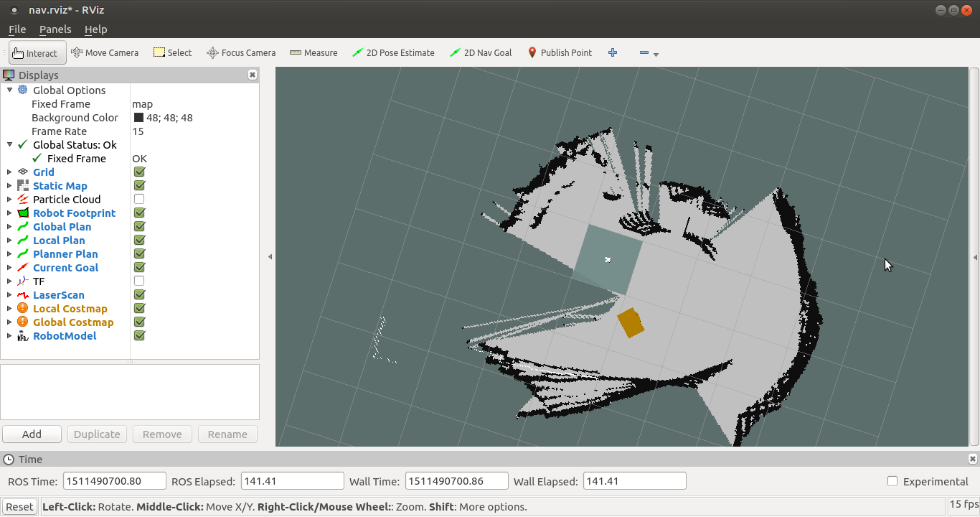The height and width of the screenshot is (517, 980).
Task: Click the LaserScan display icon
Action: tap(22, 294)
